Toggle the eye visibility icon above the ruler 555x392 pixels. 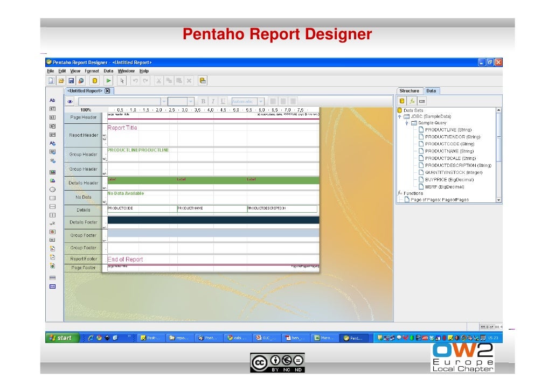tap(70, 102)
